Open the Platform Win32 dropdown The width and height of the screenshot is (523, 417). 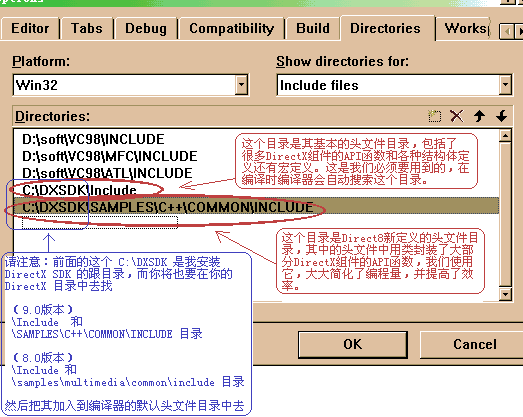[x=241, y=85]
